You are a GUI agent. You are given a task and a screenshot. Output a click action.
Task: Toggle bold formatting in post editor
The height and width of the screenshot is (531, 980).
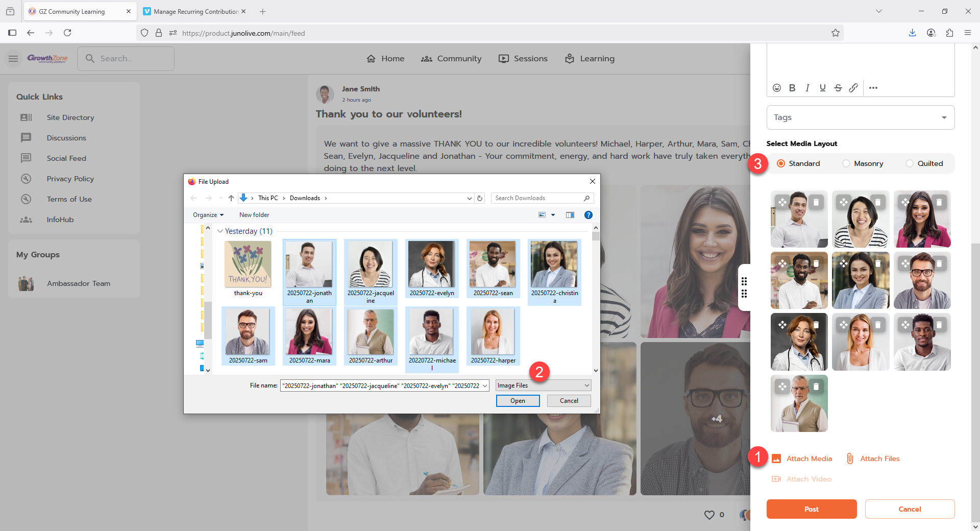point(792,88)
